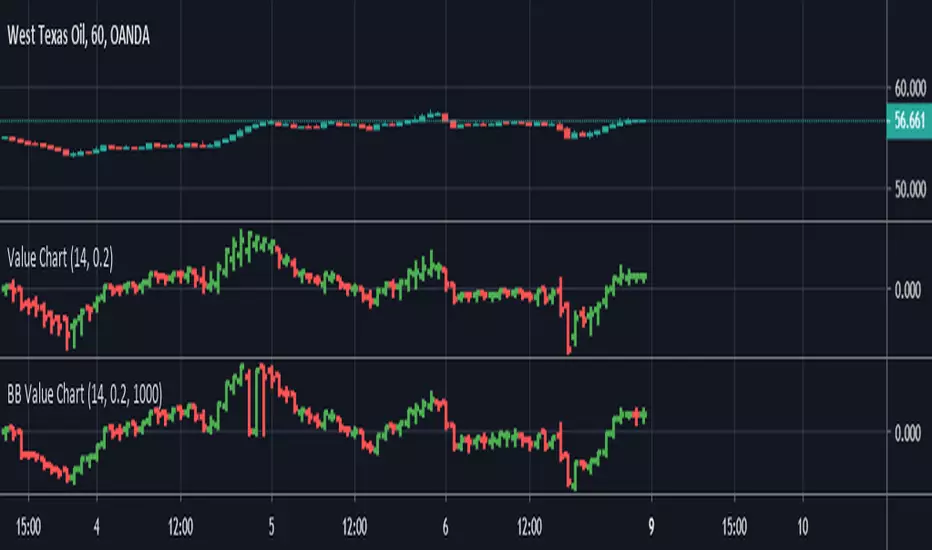This screenshot has width=932, height=550.
Task: Click the date 10 time axis label
Action: coord(803,527)
